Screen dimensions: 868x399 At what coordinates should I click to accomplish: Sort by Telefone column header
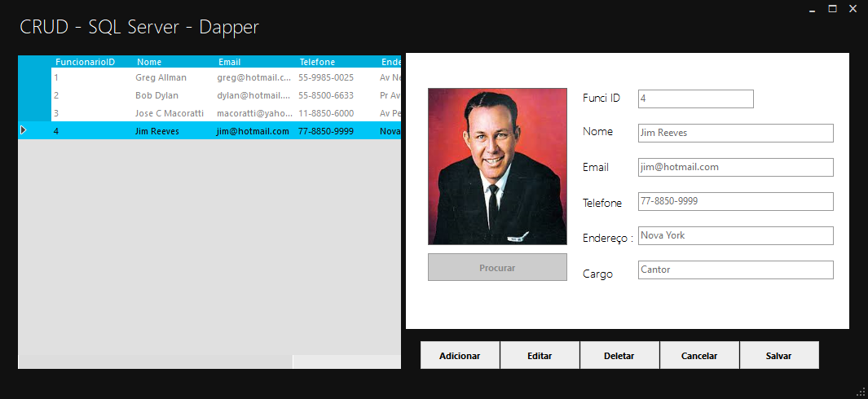(x=336, y=62)
